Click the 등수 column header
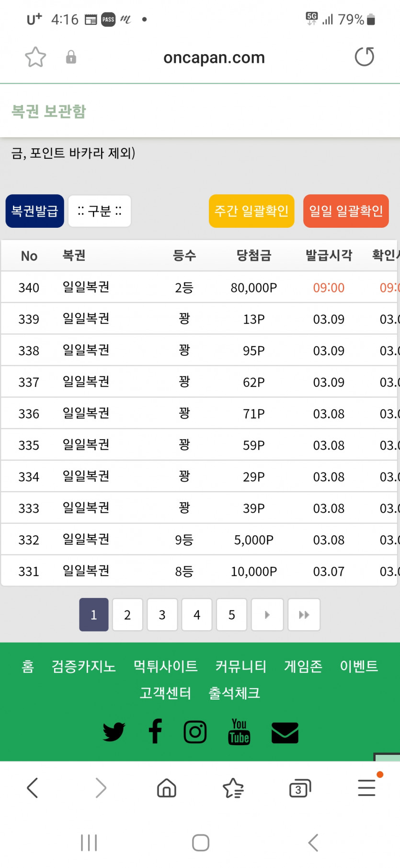 coord(184,255)
